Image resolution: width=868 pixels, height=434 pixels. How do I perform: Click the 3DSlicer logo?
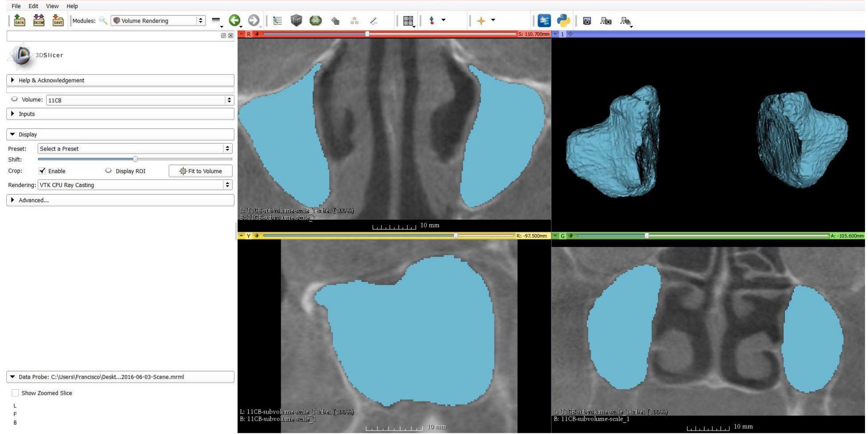[x=36, y=55]
